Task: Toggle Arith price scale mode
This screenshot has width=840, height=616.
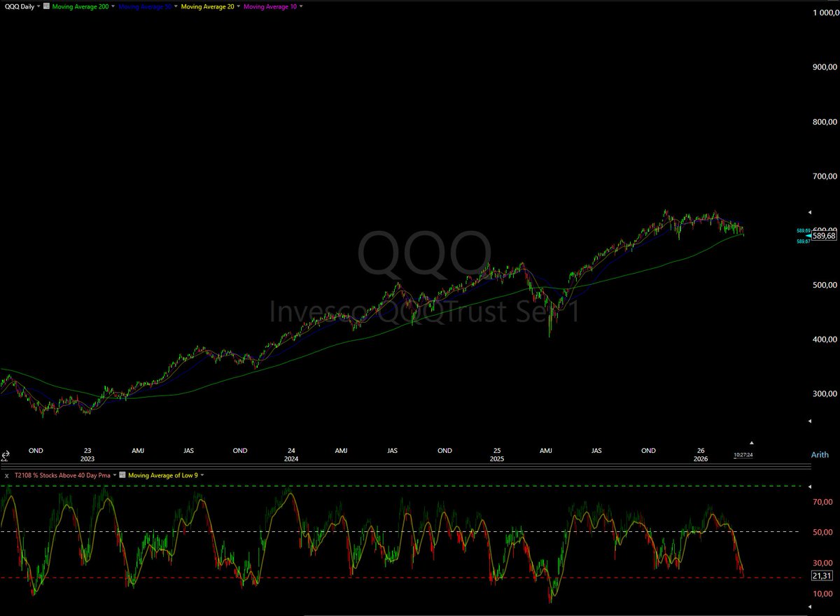Action: pos(820,454)
